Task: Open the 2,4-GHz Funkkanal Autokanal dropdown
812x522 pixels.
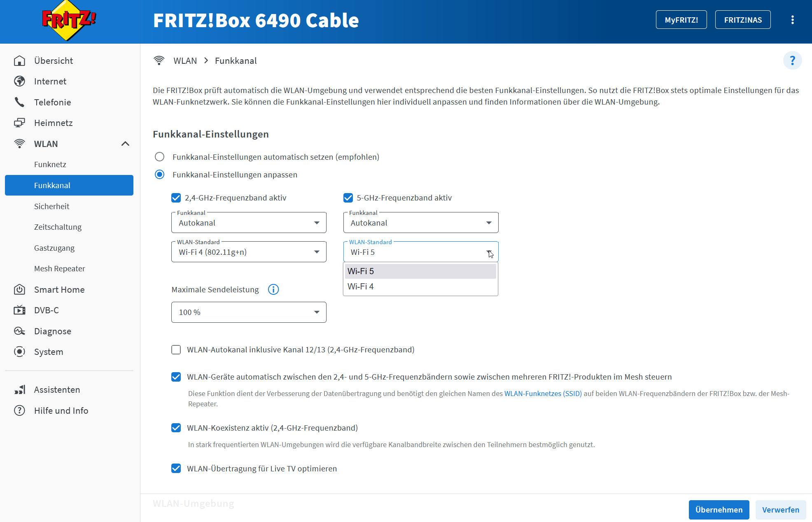Action: click(x=249, y=223)
